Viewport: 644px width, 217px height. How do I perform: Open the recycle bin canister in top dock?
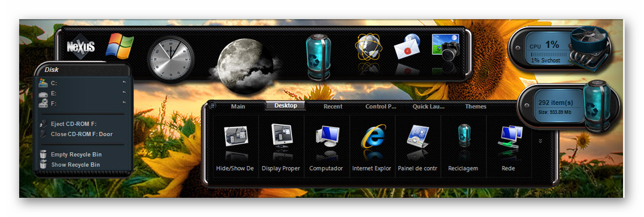coord(318,56)
